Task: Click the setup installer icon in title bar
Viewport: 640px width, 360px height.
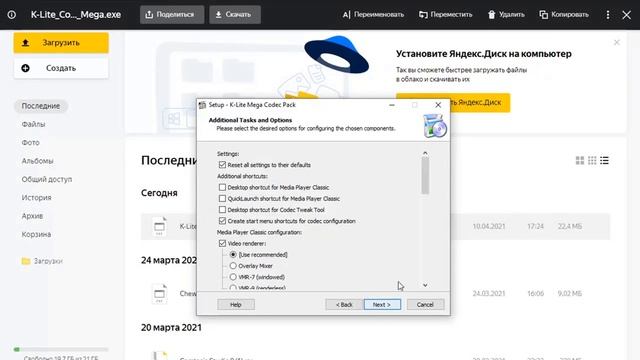Action: pyautogui.click(x=202, y=105)
